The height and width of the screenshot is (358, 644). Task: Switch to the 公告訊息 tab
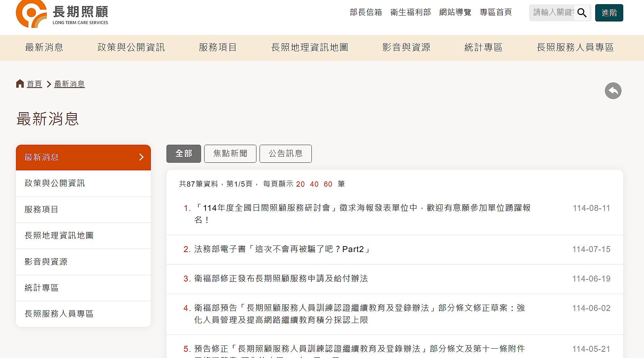coord(285,154)
